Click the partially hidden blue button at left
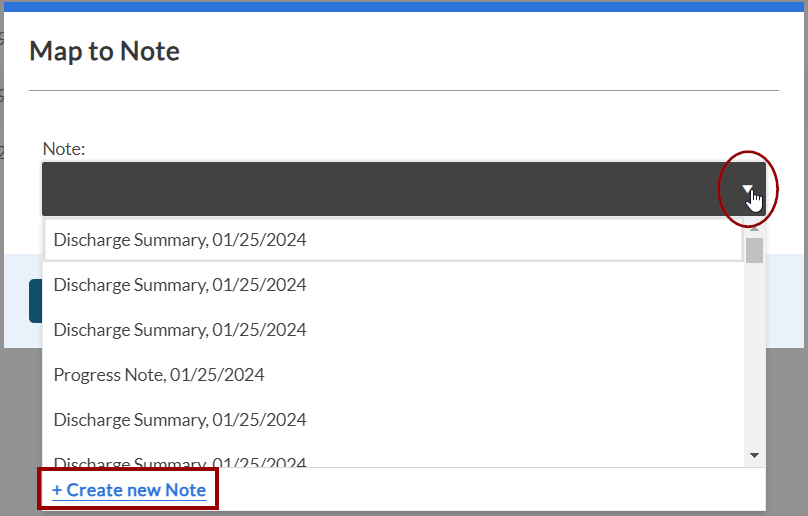Viewport: 808px width, 516px height. coord(35,300)
